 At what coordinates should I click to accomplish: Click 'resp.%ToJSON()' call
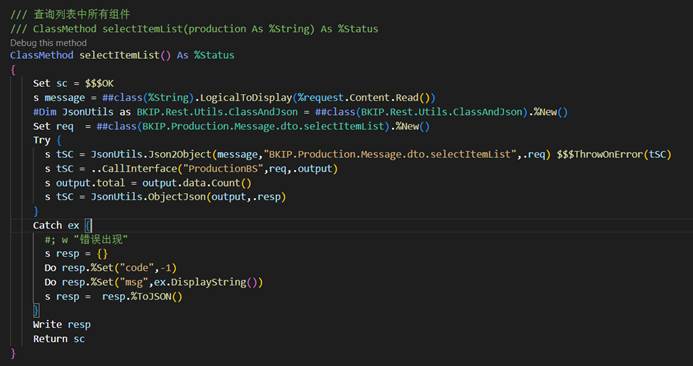coord(142,297)
